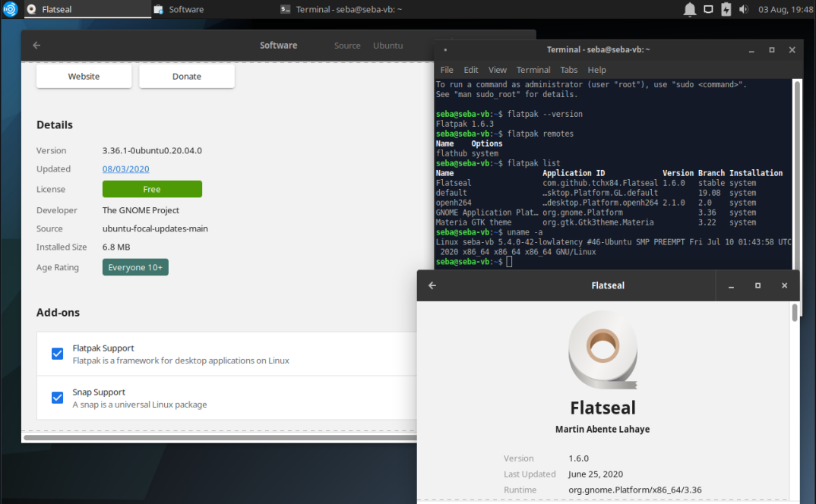Click the ubuntu-focal-updates-main source text
This screenshot has height=504, width=816.
[x=155, y=228]
